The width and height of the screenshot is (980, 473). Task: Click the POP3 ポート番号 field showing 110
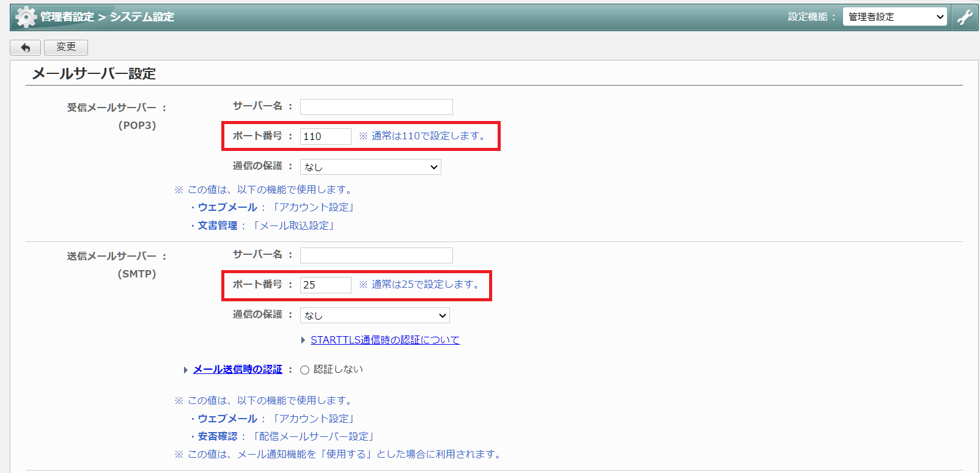click(x=325, y=136)
